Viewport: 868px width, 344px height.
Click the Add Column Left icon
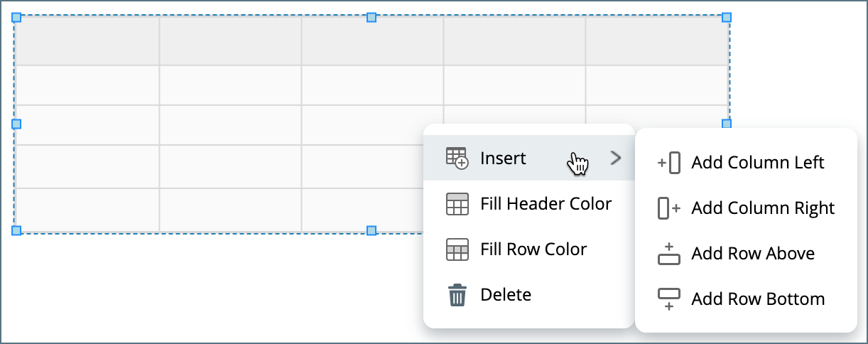click(x=669, y=163)
